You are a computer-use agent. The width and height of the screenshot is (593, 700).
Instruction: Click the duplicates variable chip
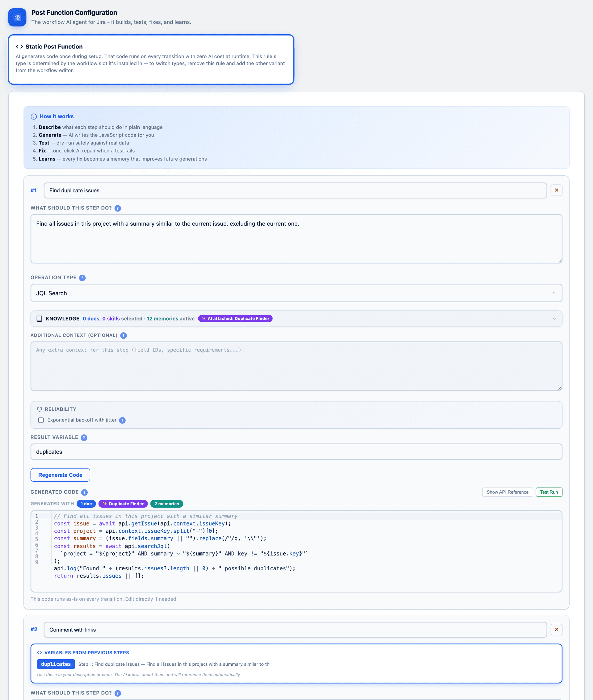click(56, 664)
